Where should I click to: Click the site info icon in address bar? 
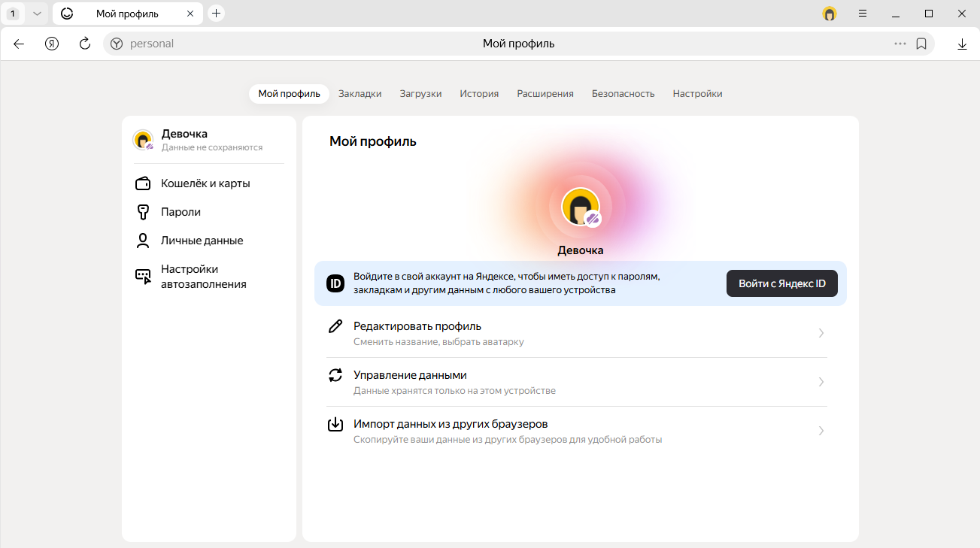coord(117,44)
